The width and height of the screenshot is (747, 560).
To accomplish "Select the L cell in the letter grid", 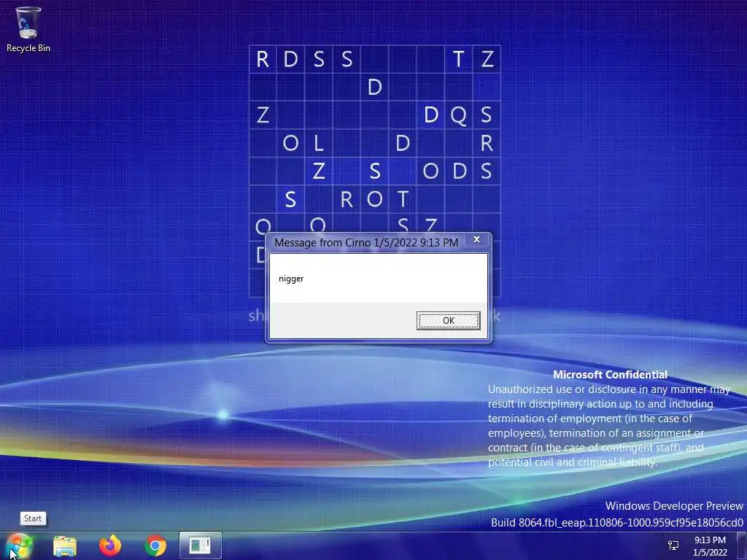I will [x=318, y=143].
